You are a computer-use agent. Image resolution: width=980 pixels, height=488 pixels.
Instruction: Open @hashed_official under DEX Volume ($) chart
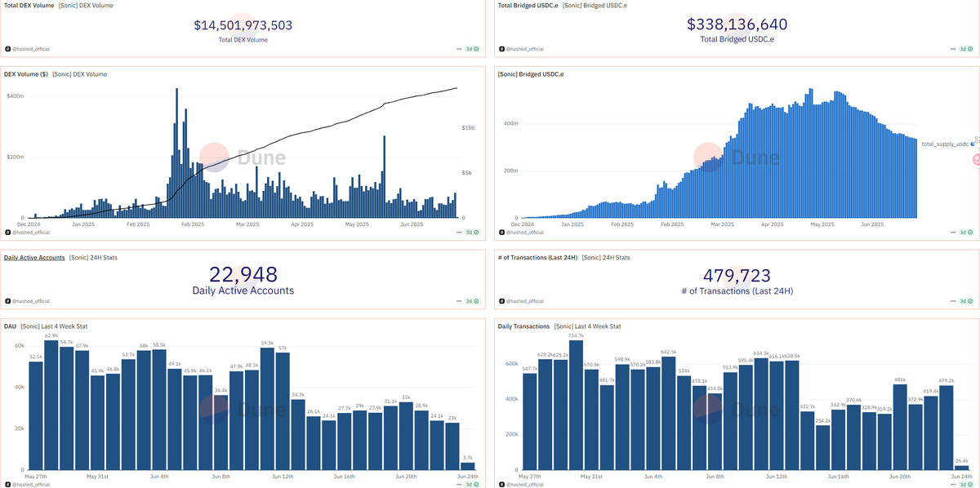[x=29, y=233]
